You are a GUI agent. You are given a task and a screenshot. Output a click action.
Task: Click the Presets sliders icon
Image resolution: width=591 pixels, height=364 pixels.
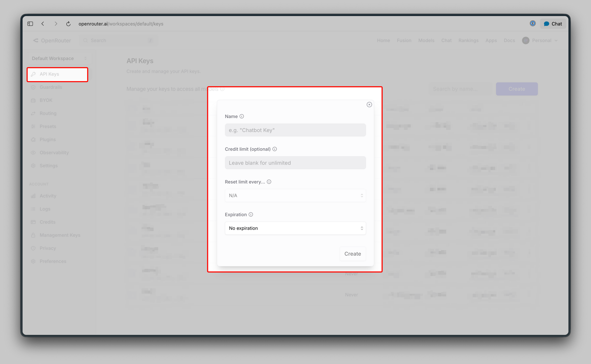tap(33, 126)
